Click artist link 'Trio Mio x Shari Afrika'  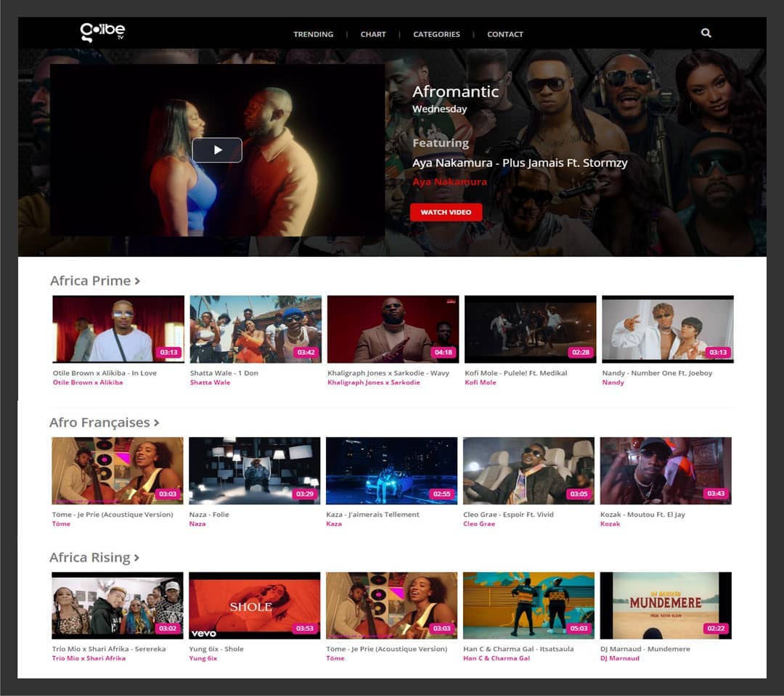tap(89, 658)
